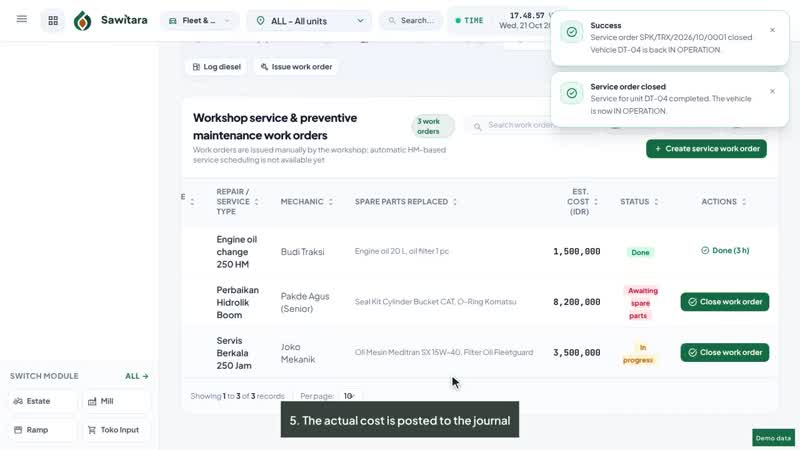This screenshot has height=450, width=800.
Task: Click the Sawitara logo
Action: 111,20
